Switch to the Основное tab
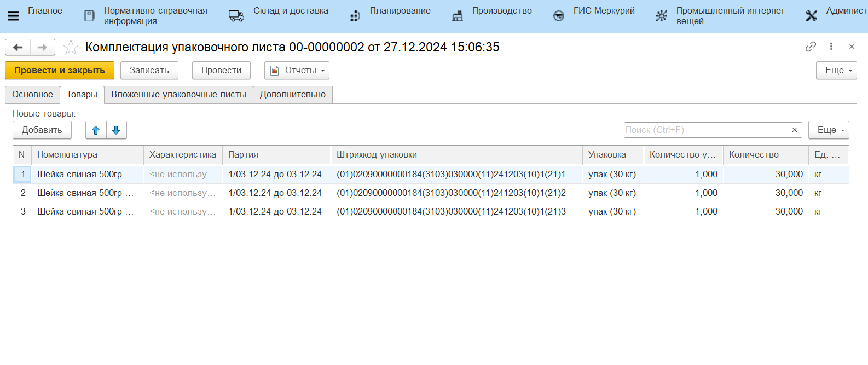The height and width of the screenshot is (365, 868). [33, 95]
